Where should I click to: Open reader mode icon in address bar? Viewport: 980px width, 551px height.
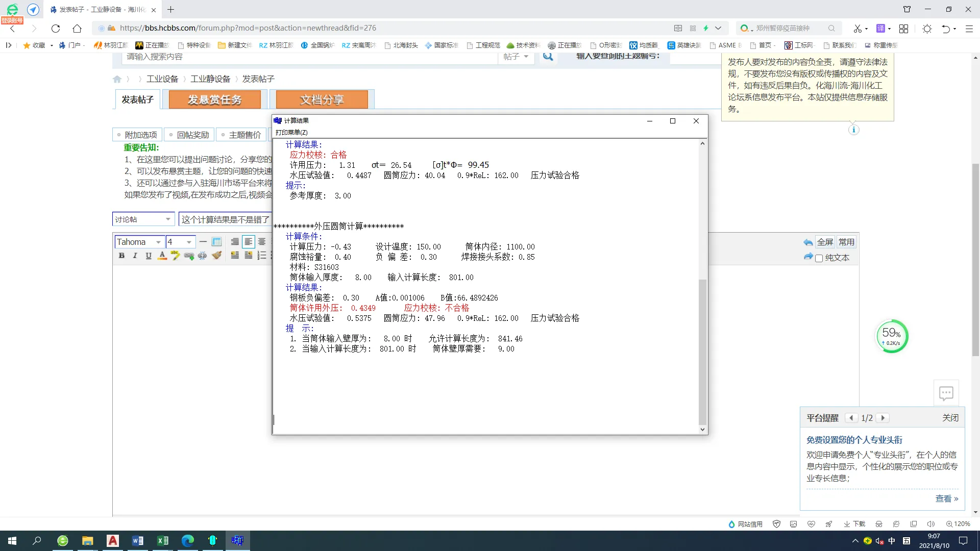pos(678,28)
